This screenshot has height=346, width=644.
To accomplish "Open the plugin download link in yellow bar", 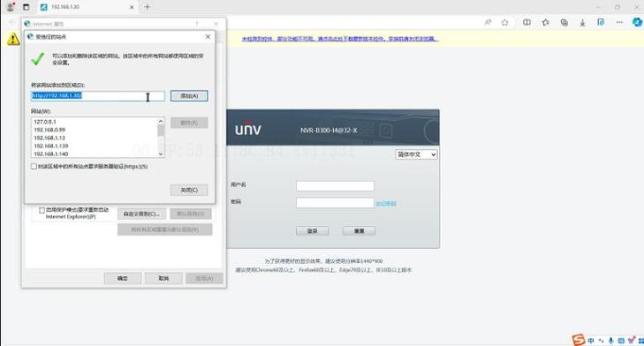I will coord(339,39).
